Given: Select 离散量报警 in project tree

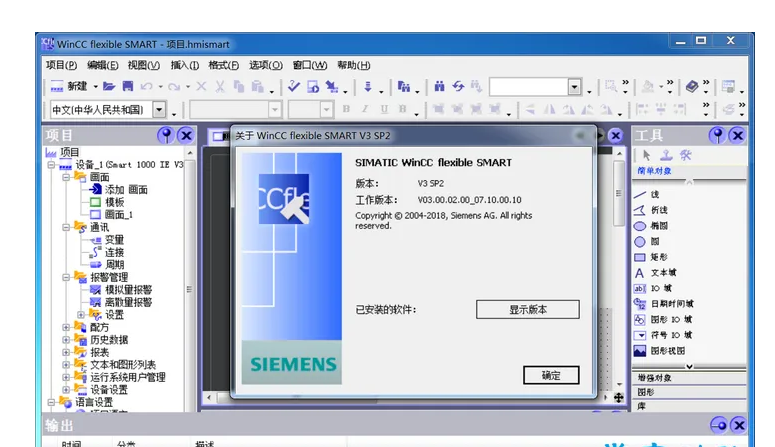Looking at the screenshot, I should [x=121, y=302].
